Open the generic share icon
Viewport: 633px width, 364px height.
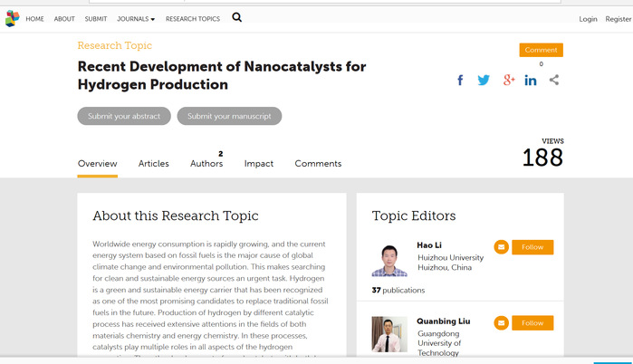tap(554, 81)
